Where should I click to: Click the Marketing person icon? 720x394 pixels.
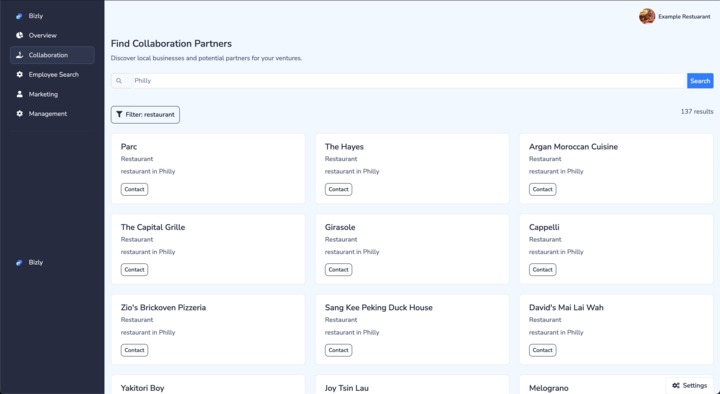19,94
